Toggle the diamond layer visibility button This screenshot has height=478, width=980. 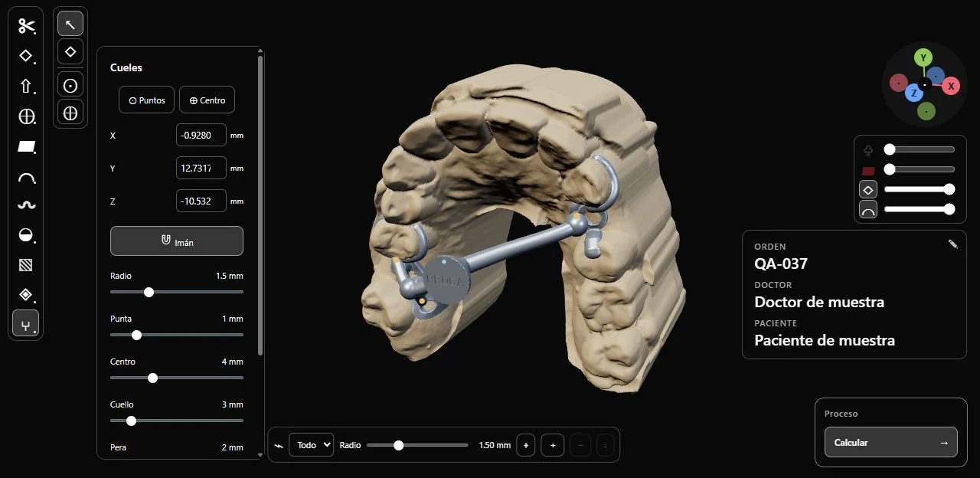868,189
